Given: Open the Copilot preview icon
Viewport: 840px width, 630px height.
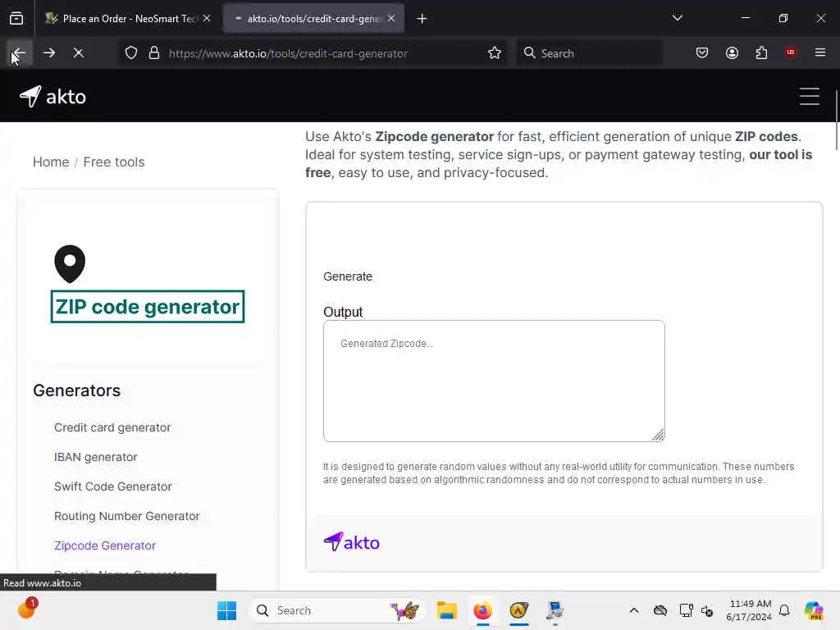Looking at the screenshot, I should click(814, 610).
